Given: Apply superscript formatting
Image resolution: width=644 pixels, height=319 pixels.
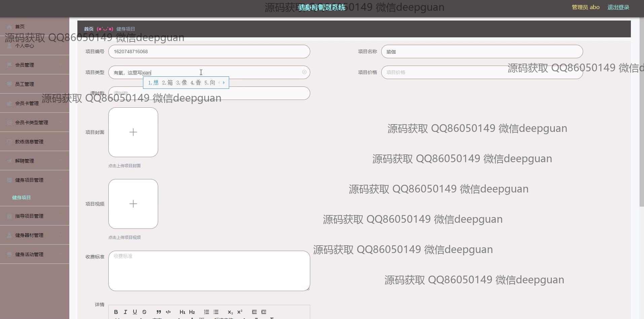Looking at the screenshot, I should tap(240, 312).
